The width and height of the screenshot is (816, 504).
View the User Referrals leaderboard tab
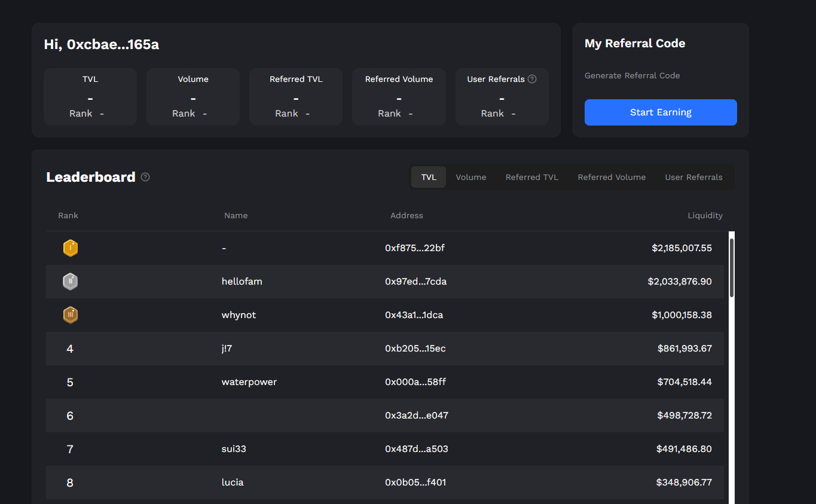click(x=693, y=177)
